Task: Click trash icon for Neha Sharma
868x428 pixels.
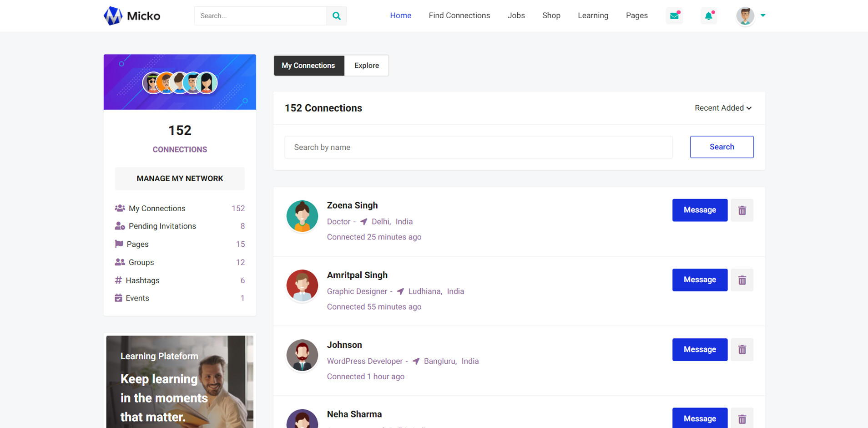Action: 742,418
